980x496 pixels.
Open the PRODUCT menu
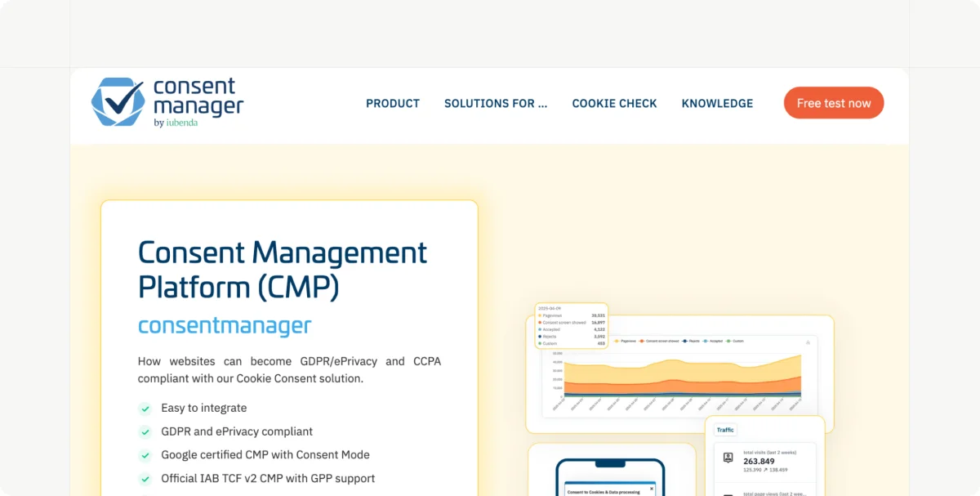(x=393, y=104)
